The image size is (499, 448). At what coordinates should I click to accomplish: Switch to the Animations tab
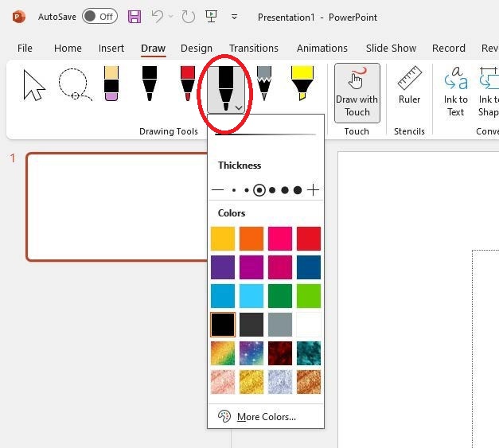pos(322,48)
